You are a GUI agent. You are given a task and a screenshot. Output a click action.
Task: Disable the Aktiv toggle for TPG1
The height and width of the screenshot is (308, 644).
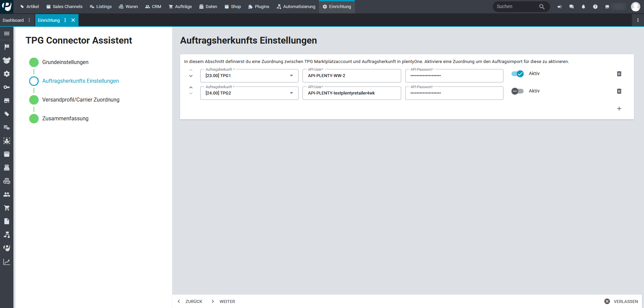pos(518,74)
